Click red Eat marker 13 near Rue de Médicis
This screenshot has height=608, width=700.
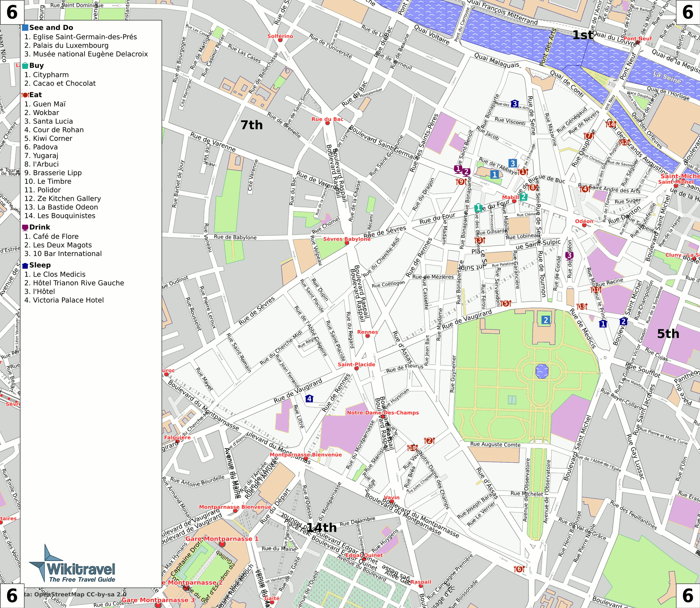tap(582, 306)
